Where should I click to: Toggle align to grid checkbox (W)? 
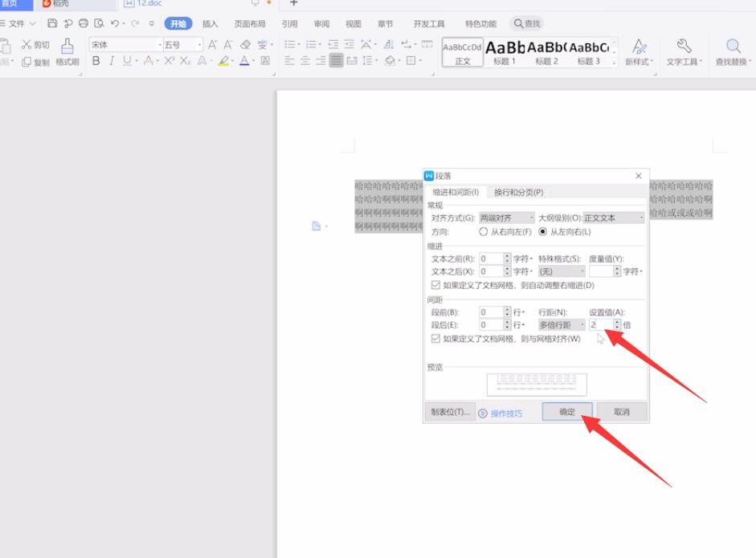[436, 339]
